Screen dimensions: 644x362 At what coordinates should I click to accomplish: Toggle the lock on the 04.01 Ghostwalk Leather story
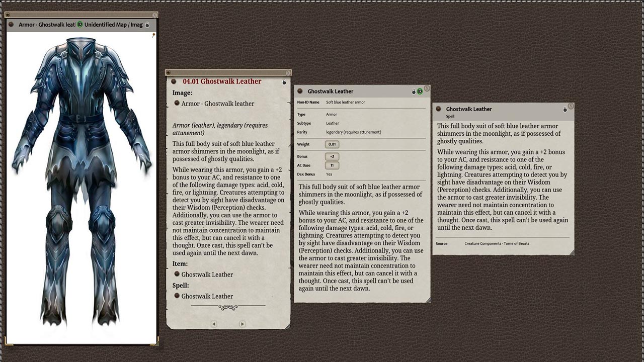[284, 81]
